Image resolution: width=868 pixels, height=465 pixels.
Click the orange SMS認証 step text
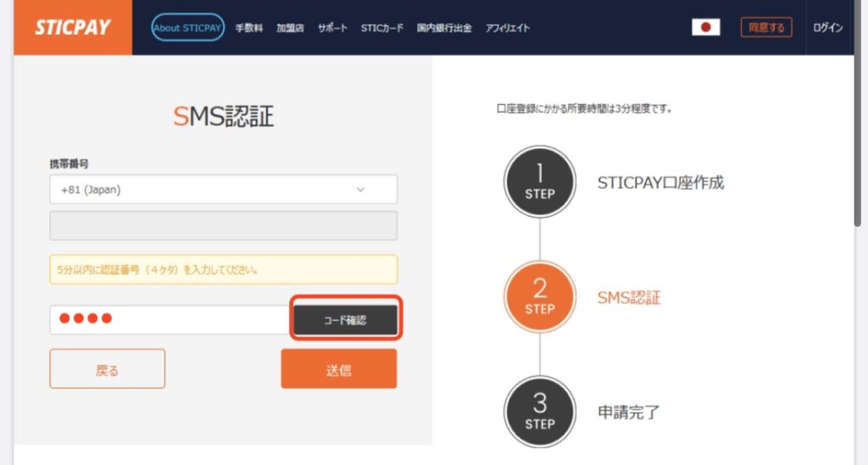click(x=629, y=297)
